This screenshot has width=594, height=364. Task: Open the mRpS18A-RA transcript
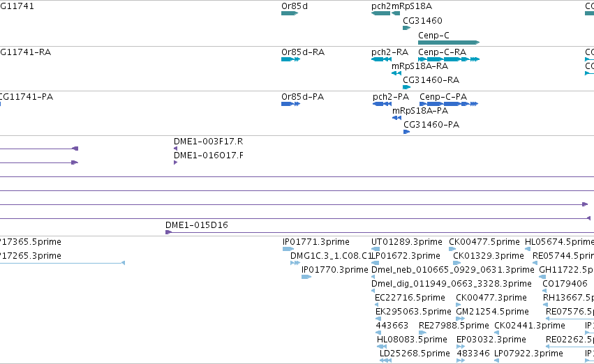click(396, 73)
